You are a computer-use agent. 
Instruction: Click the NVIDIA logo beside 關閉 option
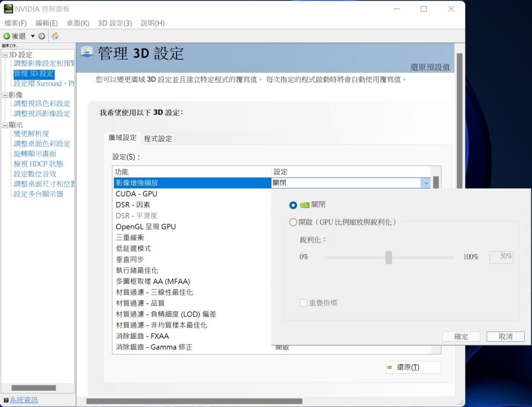pyautogui.click(x=304, y=205)
